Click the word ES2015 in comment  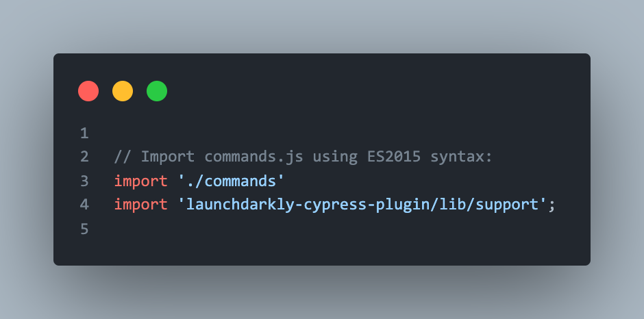click(x=393, y=157)
